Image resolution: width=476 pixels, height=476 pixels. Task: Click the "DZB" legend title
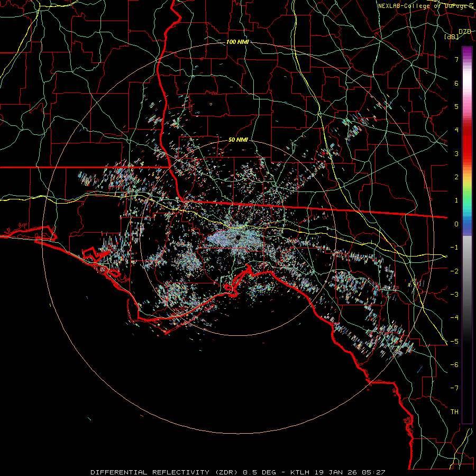click(x=464, y=32)
